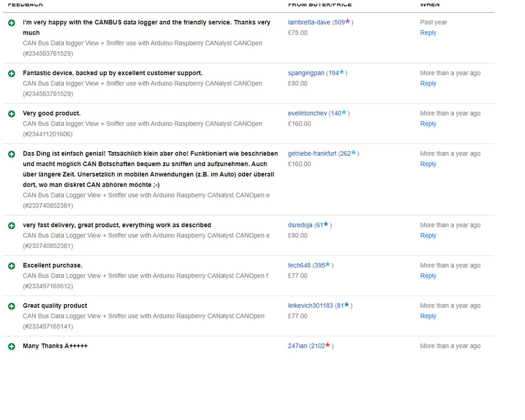Click price £160.00 under evelintonchev
This screenshot has width=525, height=420.
point(299,124)
